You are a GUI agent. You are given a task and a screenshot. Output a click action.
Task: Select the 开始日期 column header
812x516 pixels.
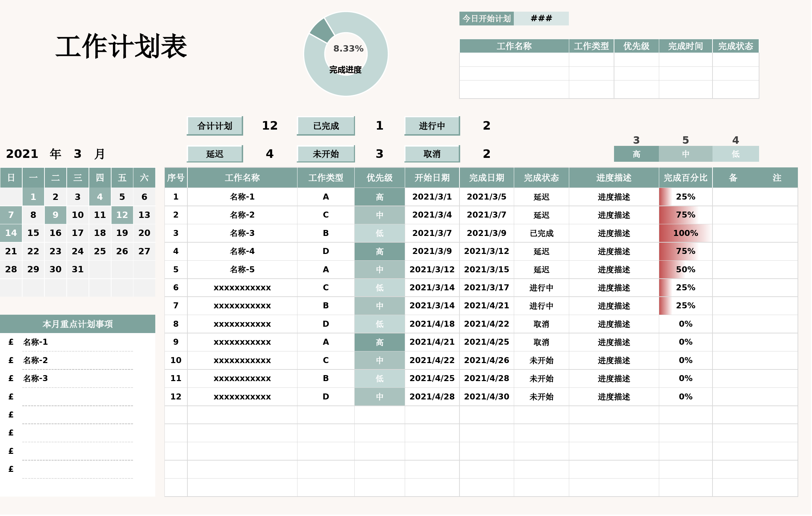[x=432, y=178]
